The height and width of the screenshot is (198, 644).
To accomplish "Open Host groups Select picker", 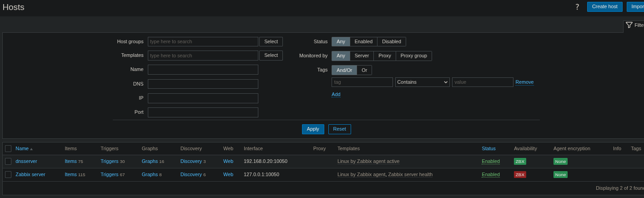I will pos(271,41).
